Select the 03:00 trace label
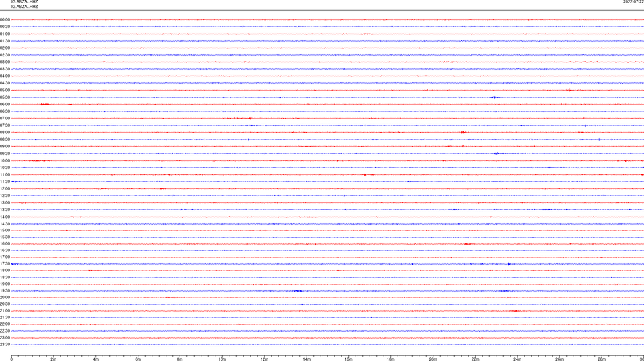 5,62
